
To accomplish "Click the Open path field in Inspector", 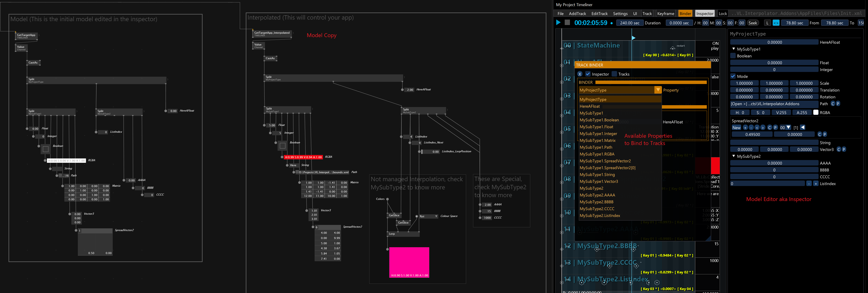I will tap(774, 104).
